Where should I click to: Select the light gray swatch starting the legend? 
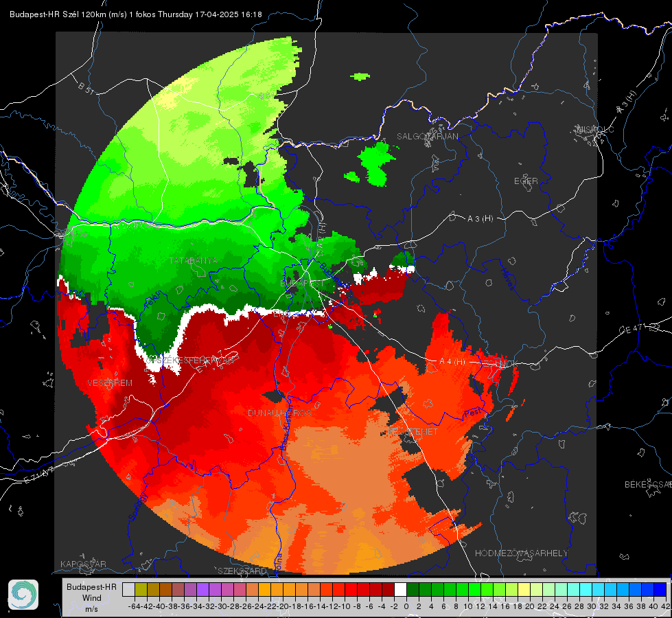(128, 590)
